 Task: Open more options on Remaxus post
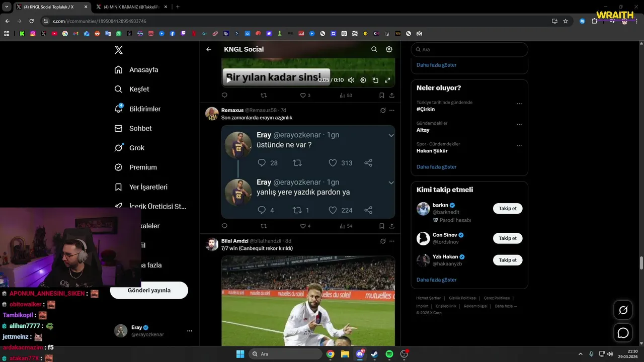click(392, 110)
